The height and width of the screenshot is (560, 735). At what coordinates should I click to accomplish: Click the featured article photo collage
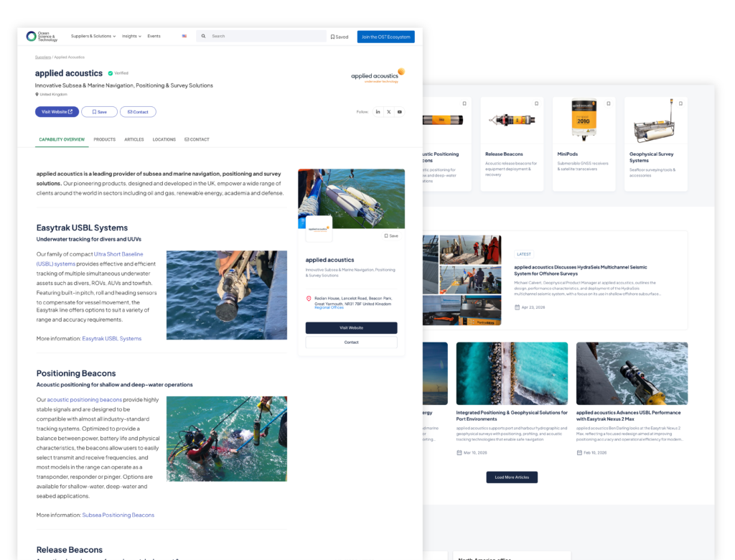tap(462, 280)
